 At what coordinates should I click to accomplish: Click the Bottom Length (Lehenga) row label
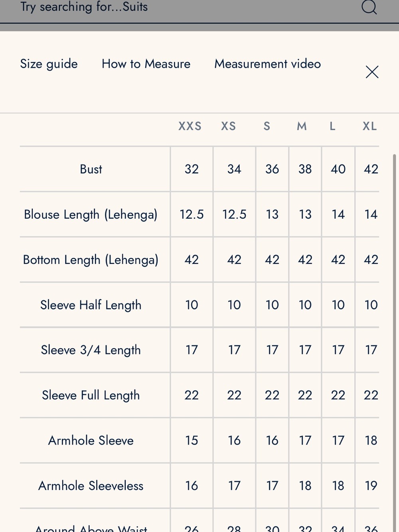click(x=91, y=260)
